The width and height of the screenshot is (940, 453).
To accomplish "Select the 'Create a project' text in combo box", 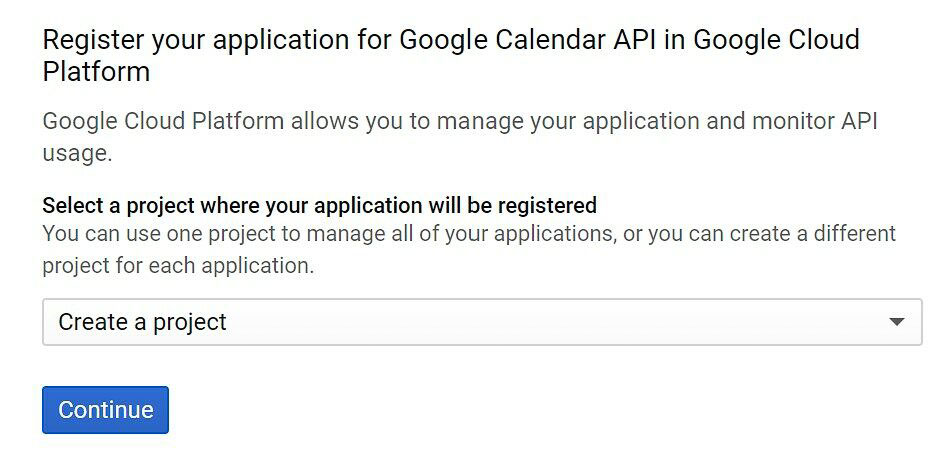I will point(142,322).
